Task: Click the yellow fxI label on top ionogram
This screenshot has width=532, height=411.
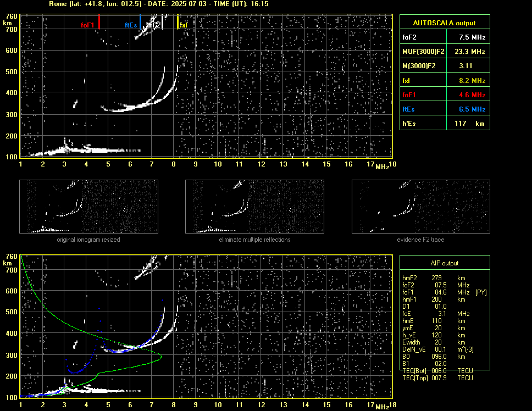Action: point(183,25)
